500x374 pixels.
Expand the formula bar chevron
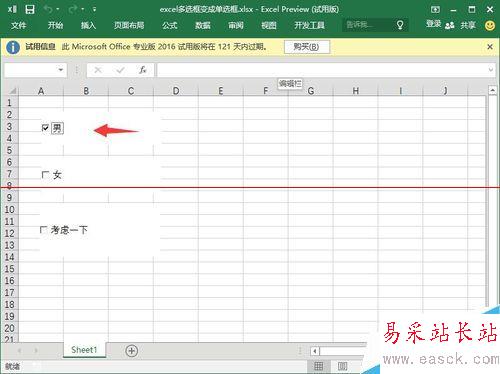(491, 70)
